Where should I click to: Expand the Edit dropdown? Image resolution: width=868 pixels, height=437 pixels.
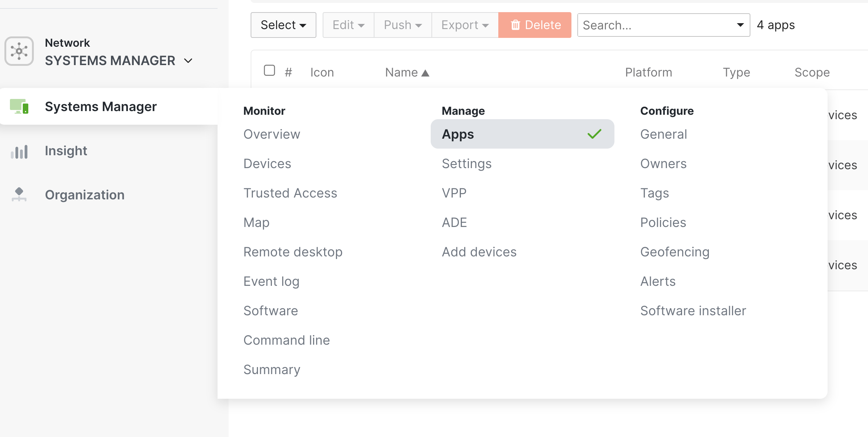pos(348,25)
